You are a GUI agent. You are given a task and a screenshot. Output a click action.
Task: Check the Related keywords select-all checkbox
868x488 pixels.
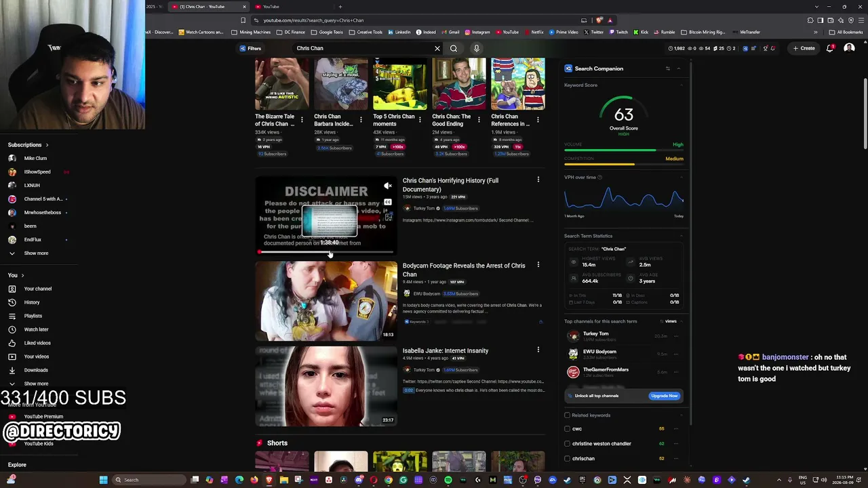[x=568, y=415]
